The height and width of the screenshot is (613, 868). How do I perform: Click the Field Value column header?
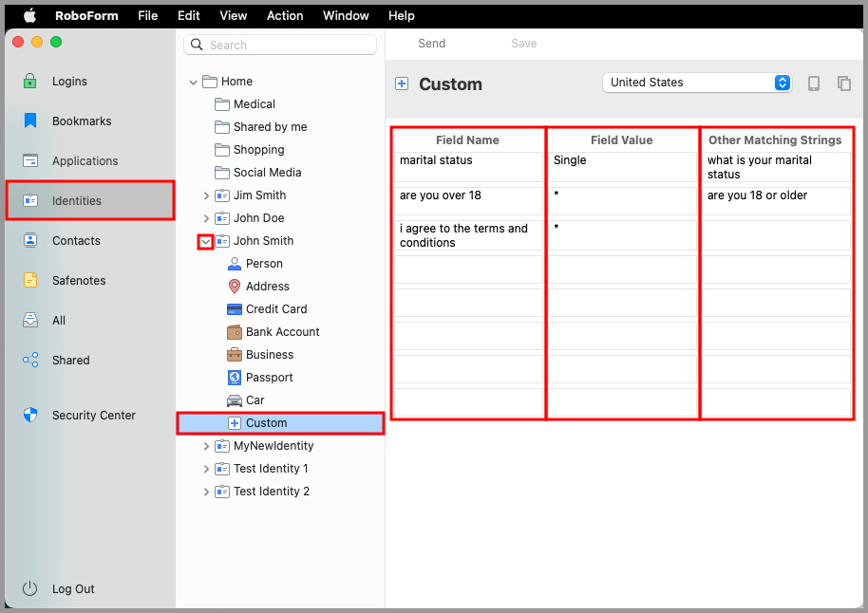coord(622,140)
